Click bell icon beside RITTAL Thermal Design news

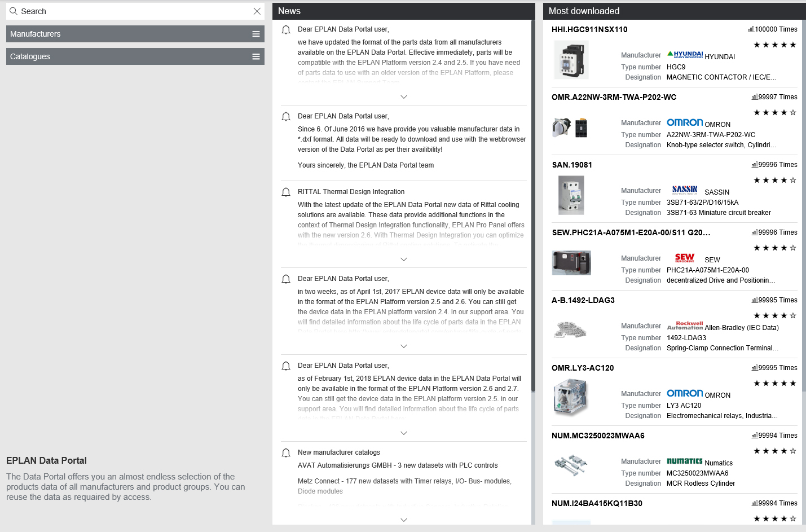click(x=286, y=192)
